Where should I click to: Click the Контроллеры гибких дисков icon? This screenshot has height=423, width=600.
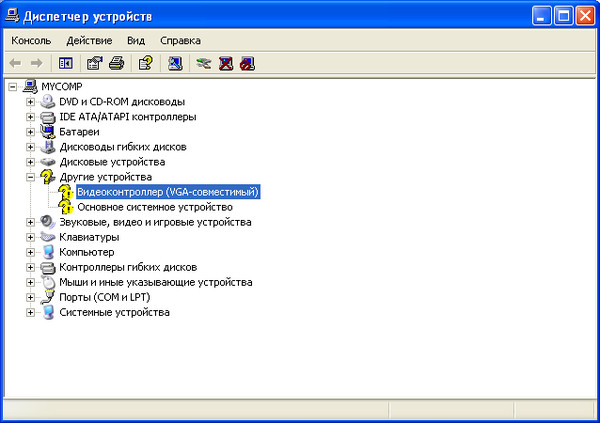click(48, 267)
